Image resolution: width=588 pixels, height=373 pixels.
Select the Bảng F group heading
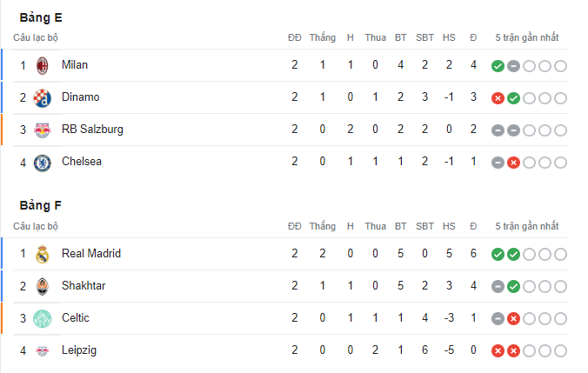pos(41,205)
